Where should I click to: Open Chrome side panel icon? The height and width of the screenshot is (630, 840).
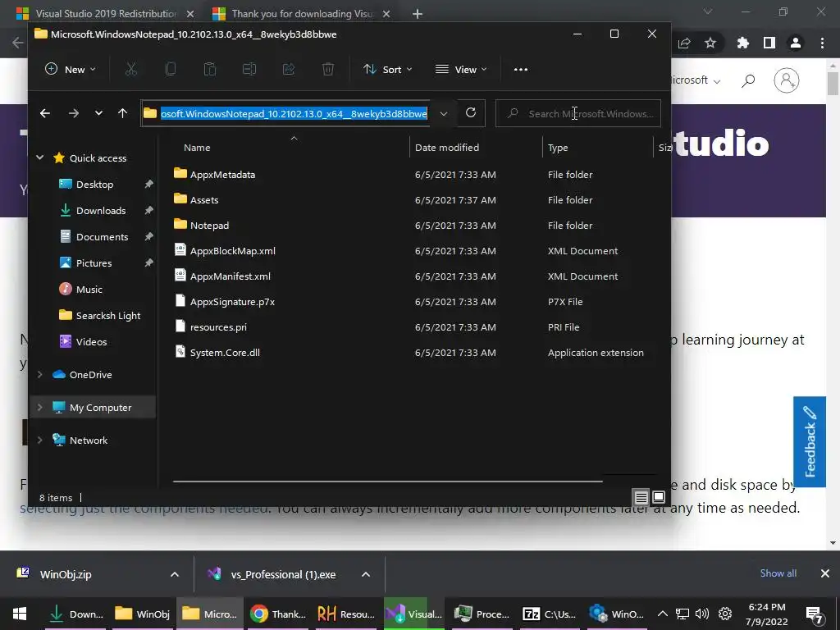click(x=769, y=43)
